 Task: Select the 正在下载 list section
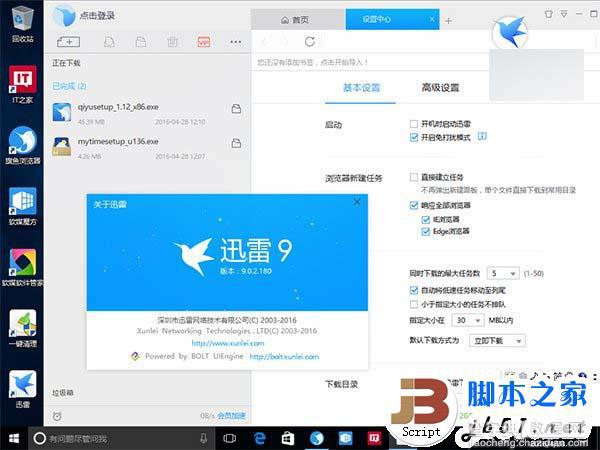[66, 63]
